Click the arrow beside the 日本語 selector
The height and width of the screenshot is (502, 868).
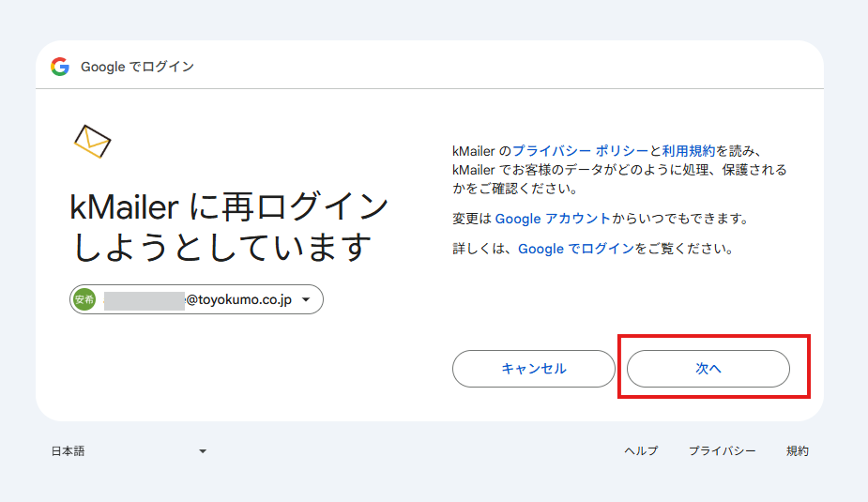(203, 451)
